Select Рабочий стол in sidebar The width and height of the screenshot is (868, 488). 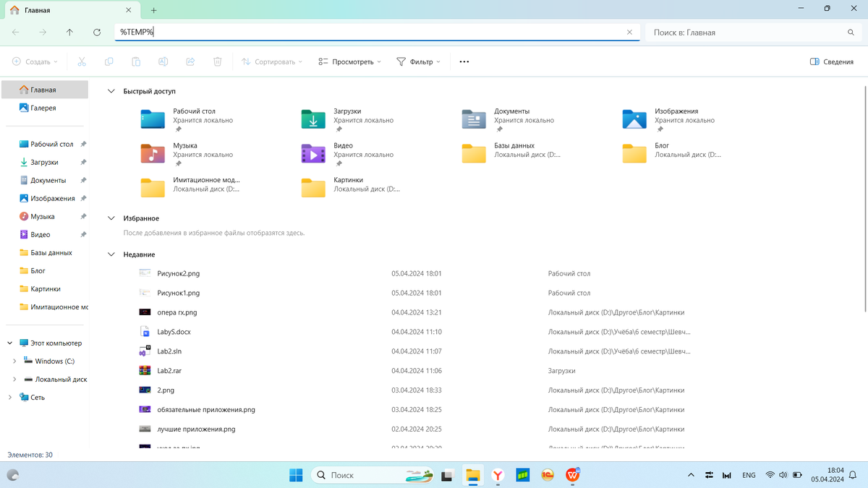45,145
